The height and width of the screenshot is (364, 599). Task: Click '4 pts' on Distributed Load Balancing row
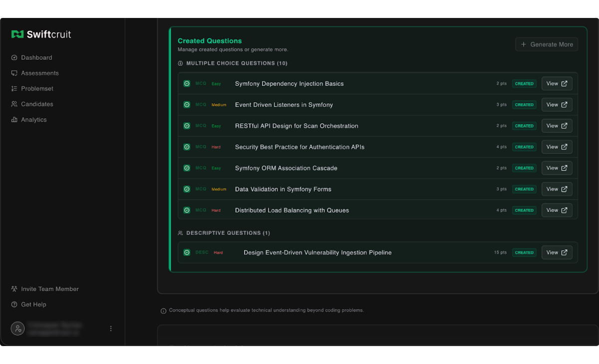click(501, 210)
